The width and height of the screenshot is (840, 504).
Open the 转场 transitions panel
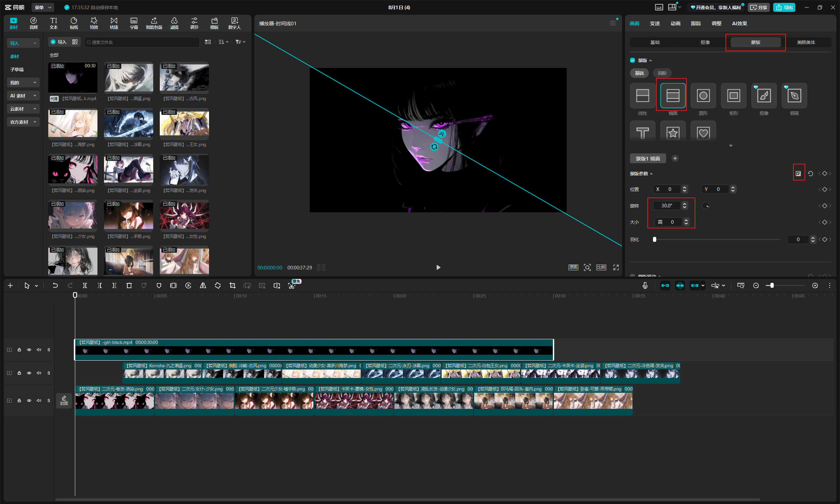click(x=114, y=23)
